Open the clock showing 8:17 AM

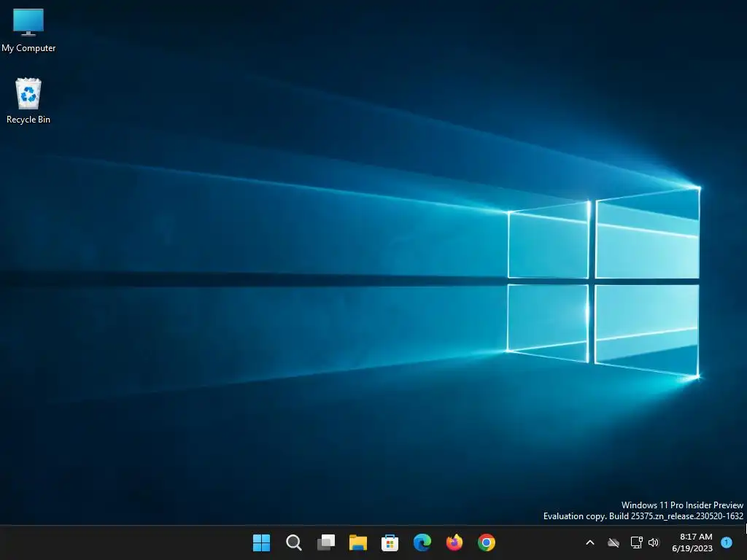[x=696, y=537]
